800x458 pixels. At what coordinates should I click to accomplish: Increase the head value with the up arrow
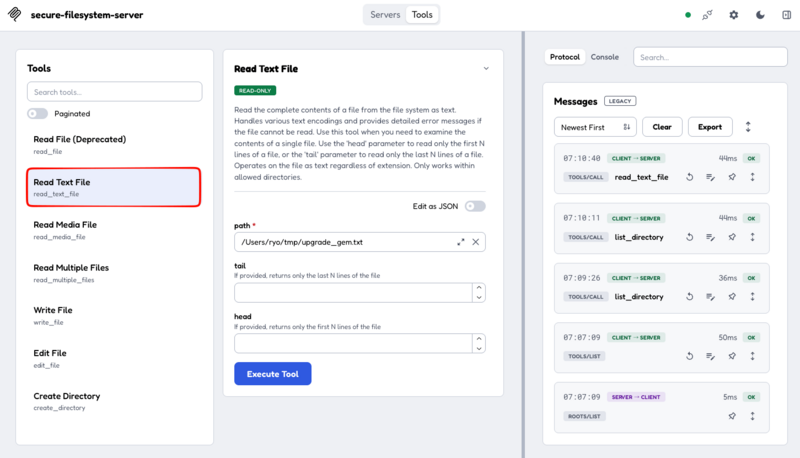click(479, 339)
